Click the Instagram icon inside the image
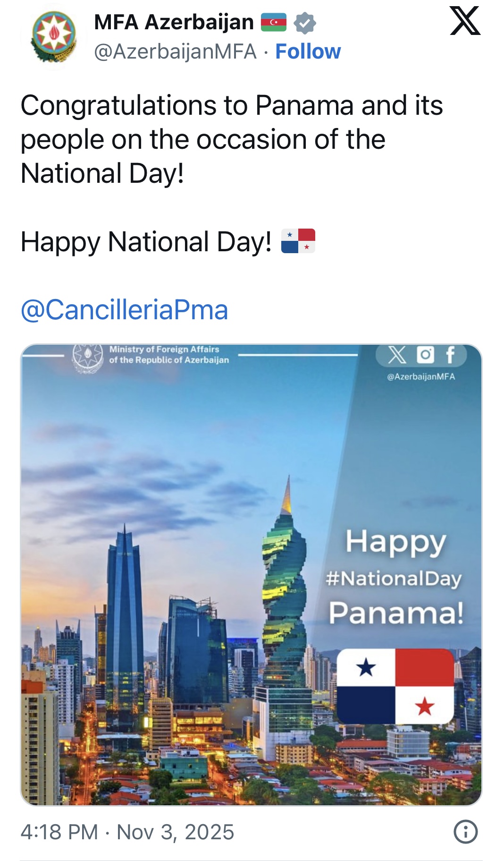 click(x=425, y=355)
